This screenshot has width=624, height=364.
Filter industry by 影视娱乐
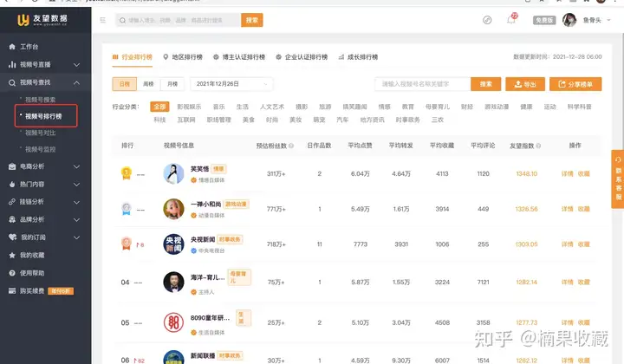(189, 107)
